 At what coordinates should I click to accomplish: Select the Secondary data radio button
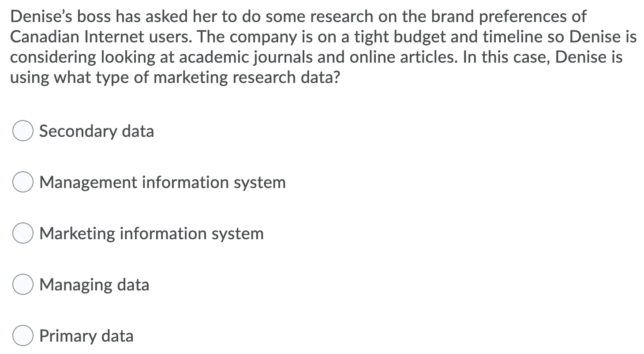(22, 131)
